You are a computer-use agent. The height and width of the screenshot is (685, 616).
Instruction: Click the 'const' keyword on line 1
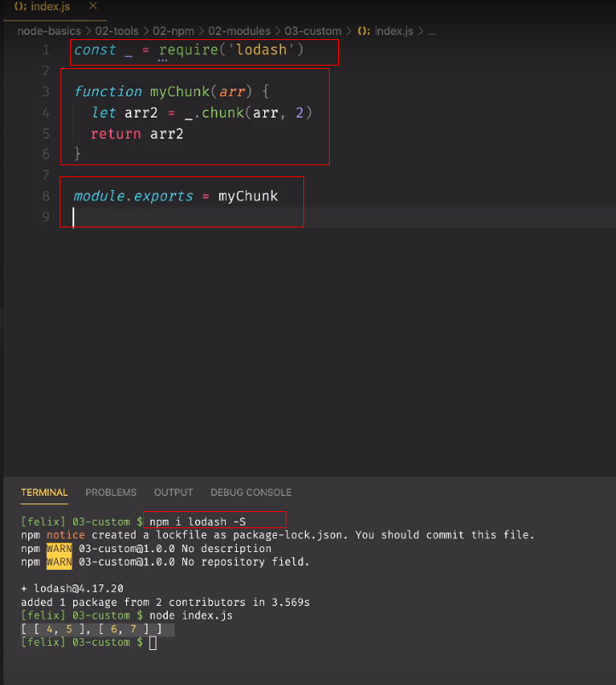click(x=95, y=49)
